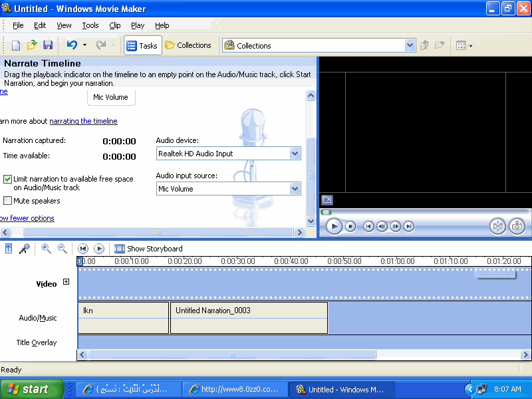532x399 pixels.
Task: Uncheck Limit narration to available free space
Action: click(x=8, y=179)
